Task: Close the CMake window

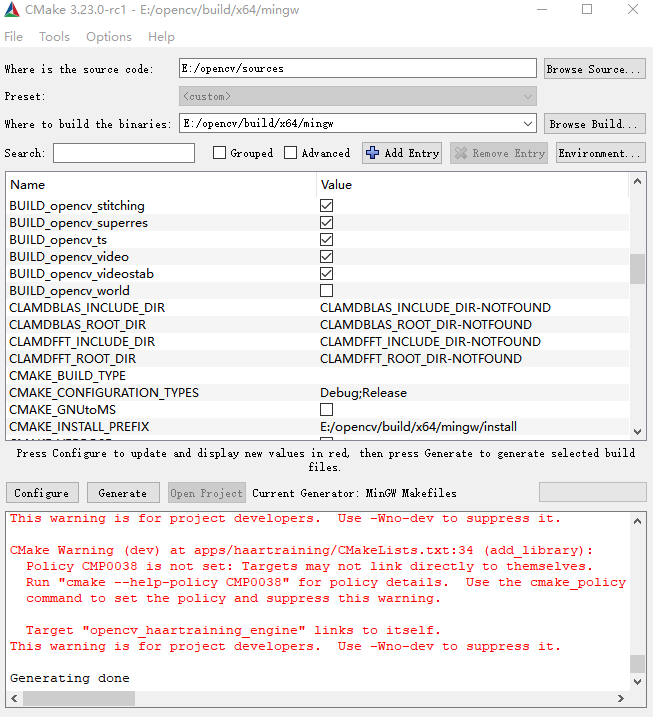Action: pos(633,10)
